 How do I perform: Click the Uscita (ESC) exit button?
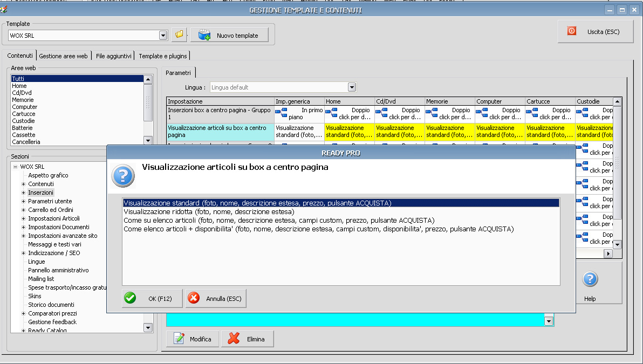(x=596, y=32)
